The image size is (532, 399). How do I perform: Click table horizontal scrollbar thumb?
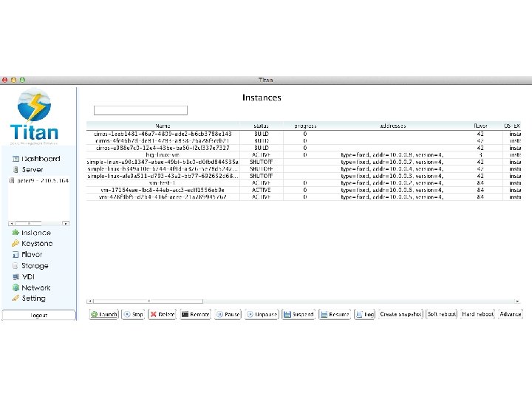point(149,301)
